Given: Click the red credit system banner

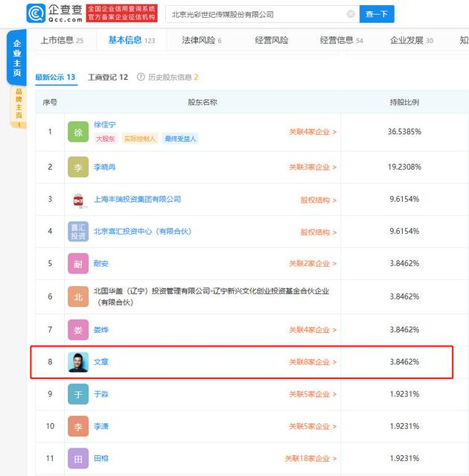Looking at the screenshot, I should tap(121, 13).
